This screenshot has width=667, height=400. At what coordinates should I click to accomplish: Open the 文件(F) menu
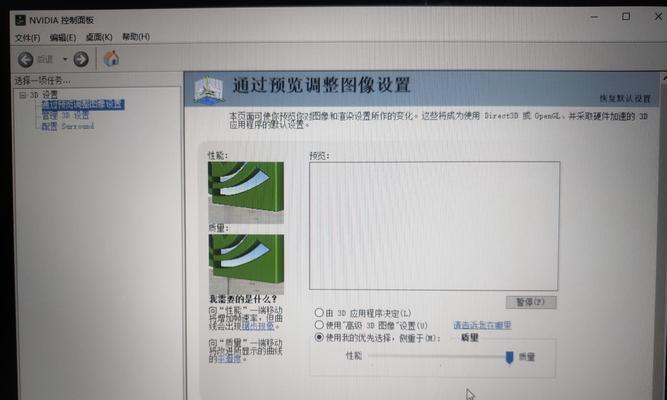coord(27,37)
